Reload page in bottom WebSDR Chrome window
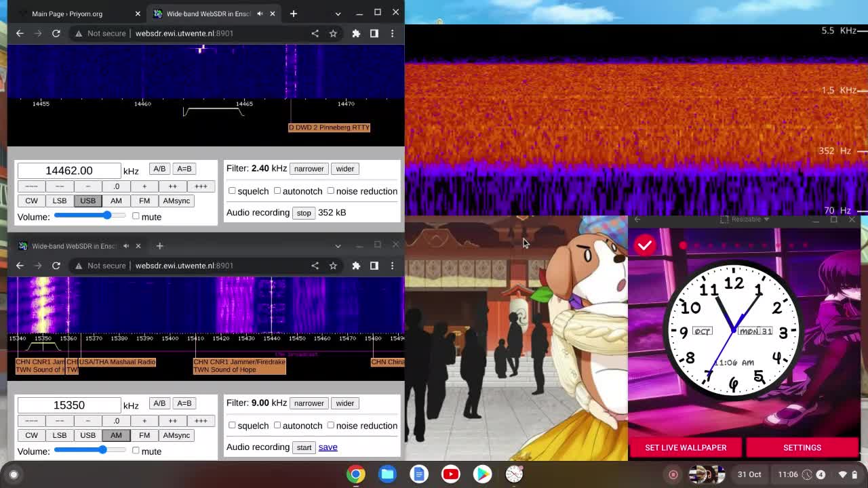The image size is (868, 488). (x=56, y=266)
